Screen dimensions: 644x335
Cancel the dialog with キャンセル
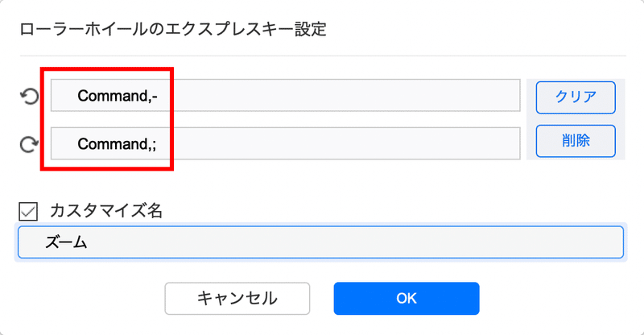tap(237, 299)
